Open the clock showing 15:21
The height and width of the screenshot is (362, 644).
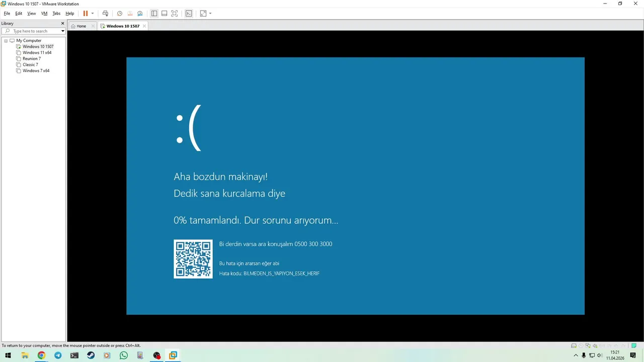click(615, 355)
